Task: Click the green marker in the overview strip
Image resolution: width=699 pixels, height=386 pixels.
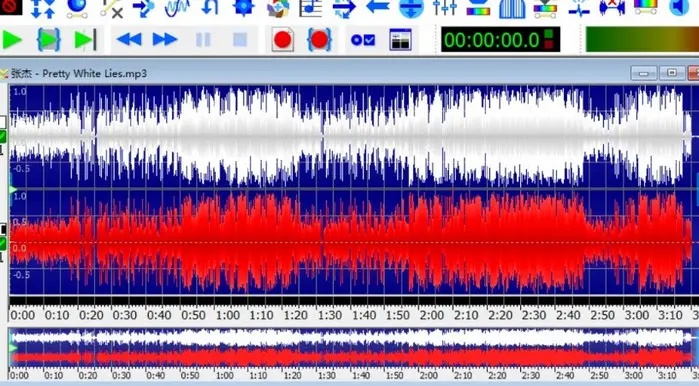Action: pos(13,347)
